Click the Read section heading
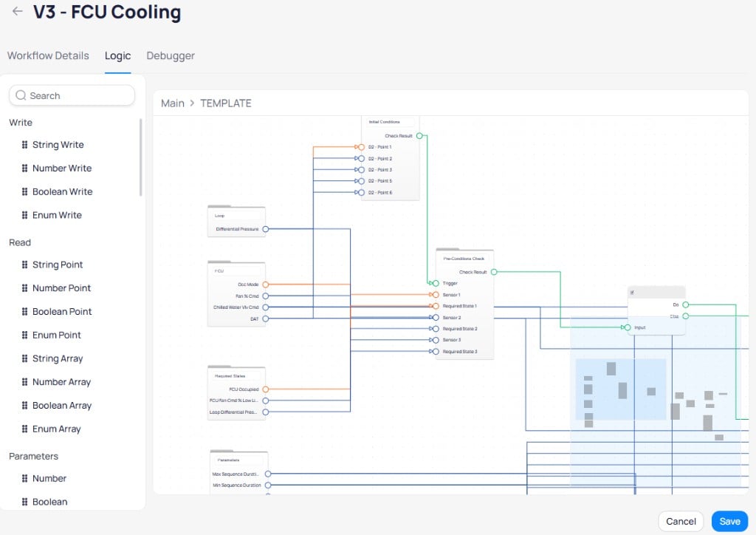This screenshot has height=535, width=756. [20, 242]
